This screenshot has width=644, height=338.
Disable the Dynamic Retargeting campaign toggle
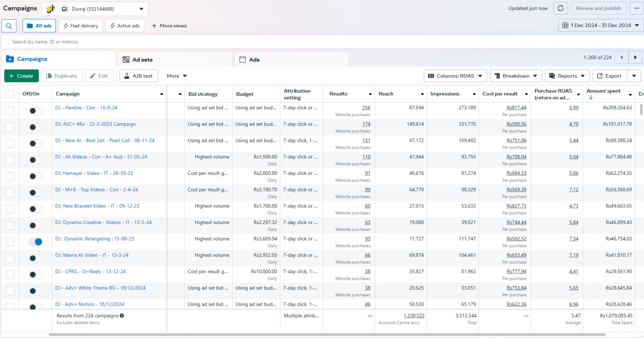click(x=35, y=242)
